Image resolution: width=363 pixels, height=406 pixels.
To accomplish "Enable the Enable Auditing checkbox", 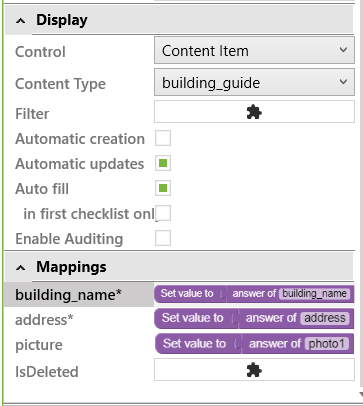I will 163,238.
